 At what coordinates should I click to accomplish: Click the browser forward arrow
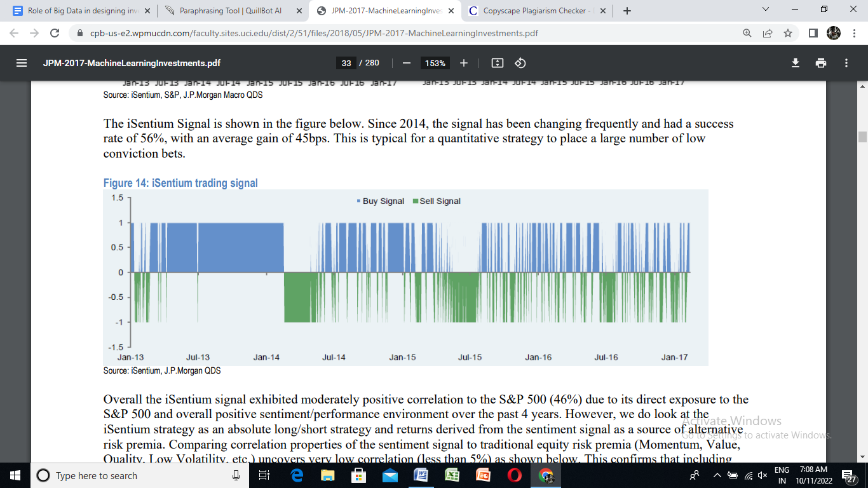click(34, 33)
